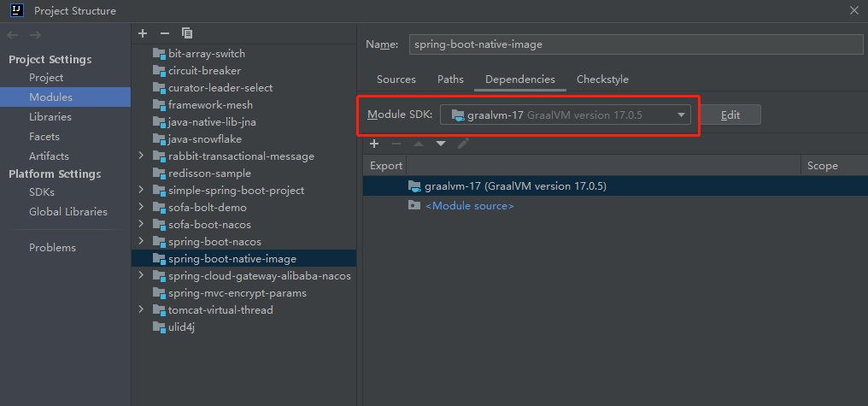Remove selected module with the minus icon

coord(164,33)
